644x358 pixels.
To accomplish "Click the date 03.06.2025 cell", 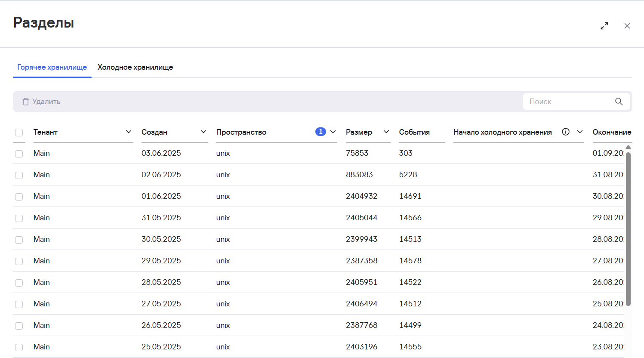I will pos(161,153).
